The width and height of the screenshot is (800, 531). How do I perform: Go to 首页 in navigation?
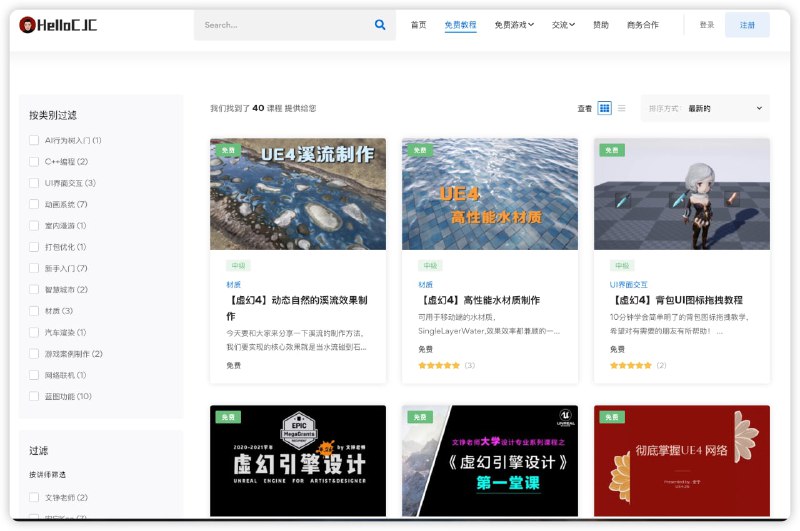418,24
